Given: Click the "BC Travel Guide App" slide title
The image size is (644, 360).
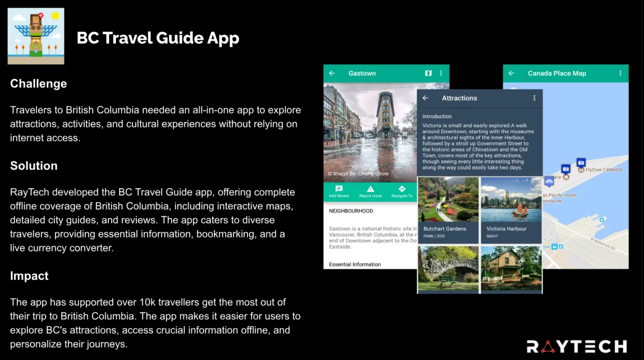Looking at the screenshot, I should (158, 38).
